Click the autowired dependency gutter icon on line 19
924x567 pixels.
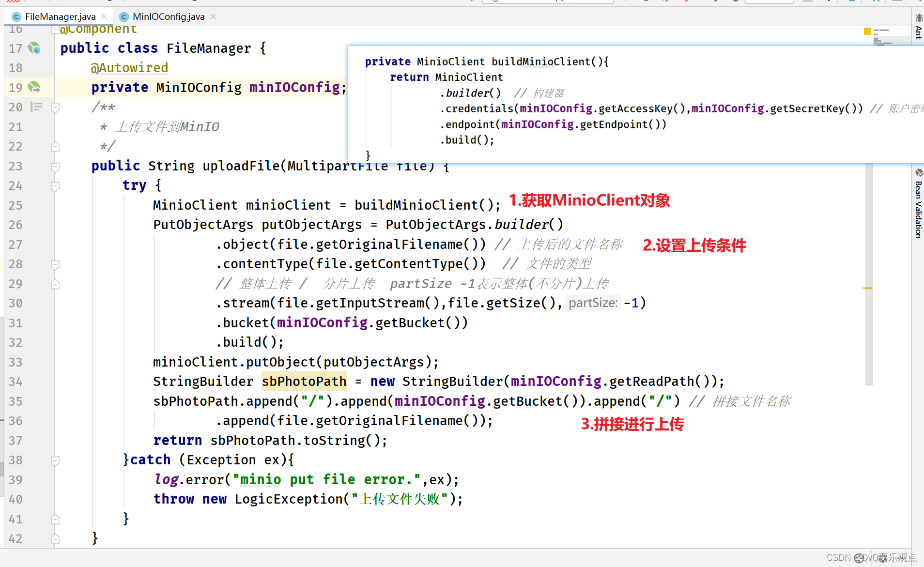point(34,87)
